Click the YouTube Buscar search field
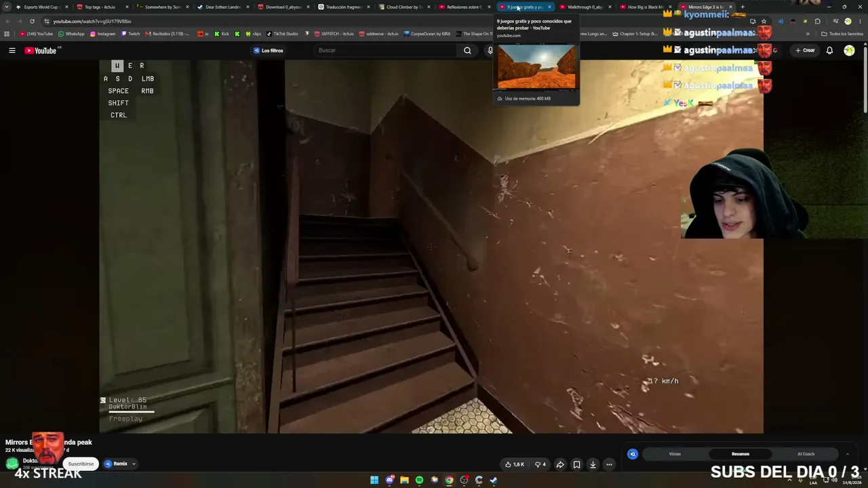Viewport: 868px width, 488px height. coord(387,50)
